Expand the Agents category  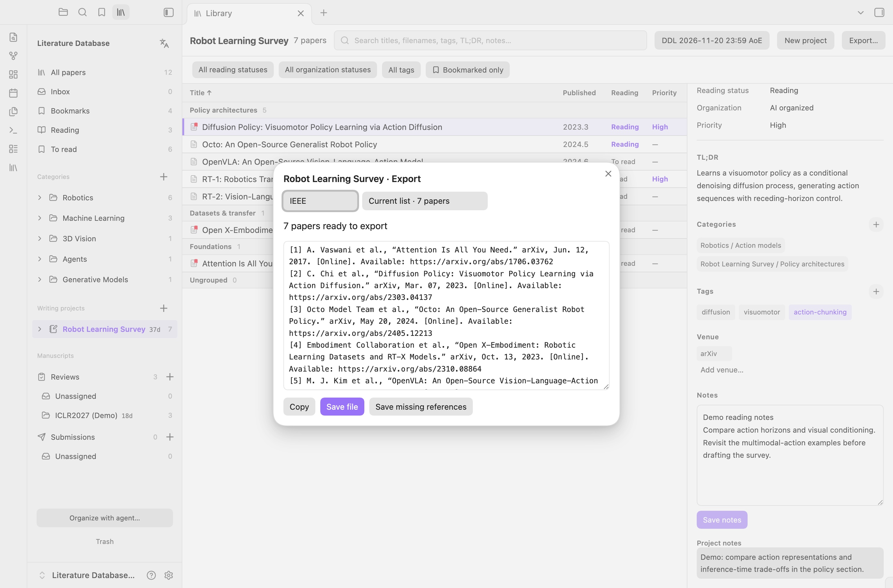pyautogui.click(x=39, y=259)
